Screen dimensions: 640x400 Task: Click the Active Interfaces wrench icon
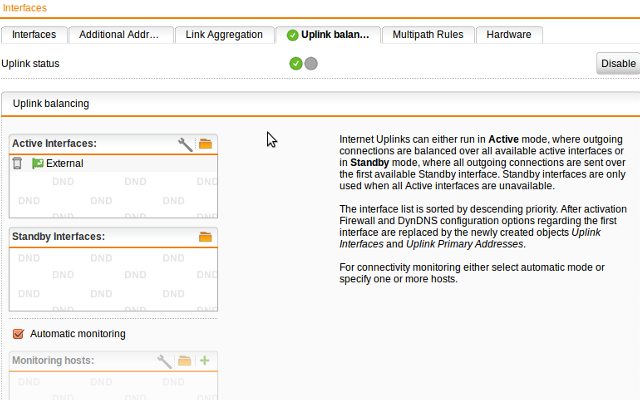click(185, 144)
